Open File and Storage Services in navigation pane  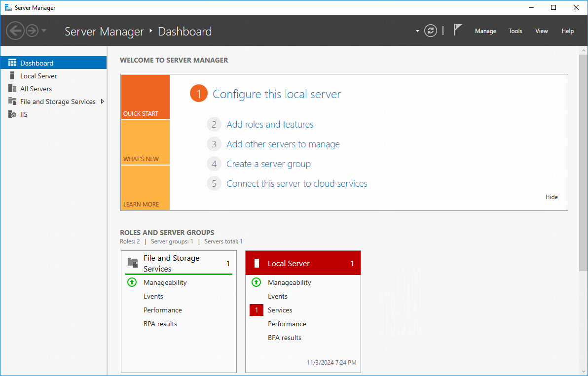pos(54,102)
